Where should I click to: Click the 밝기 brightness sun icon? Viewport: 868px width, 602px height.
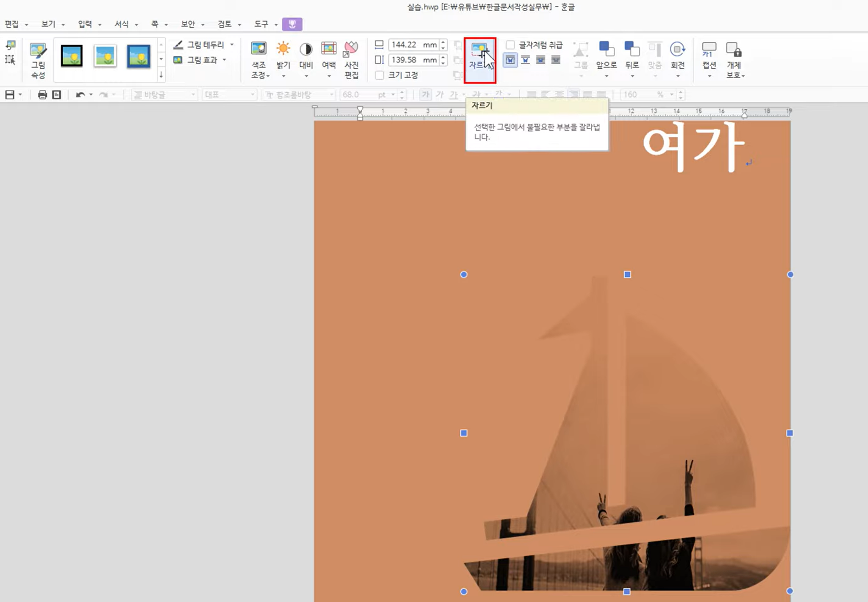coord(283,49)
